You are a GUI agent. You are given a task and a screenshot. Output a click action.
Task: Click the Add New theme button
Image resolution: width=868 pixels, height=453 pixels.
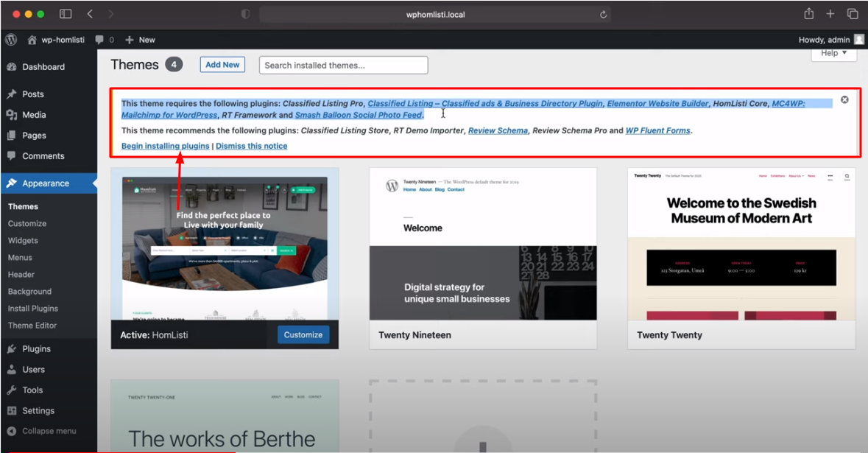222,65
